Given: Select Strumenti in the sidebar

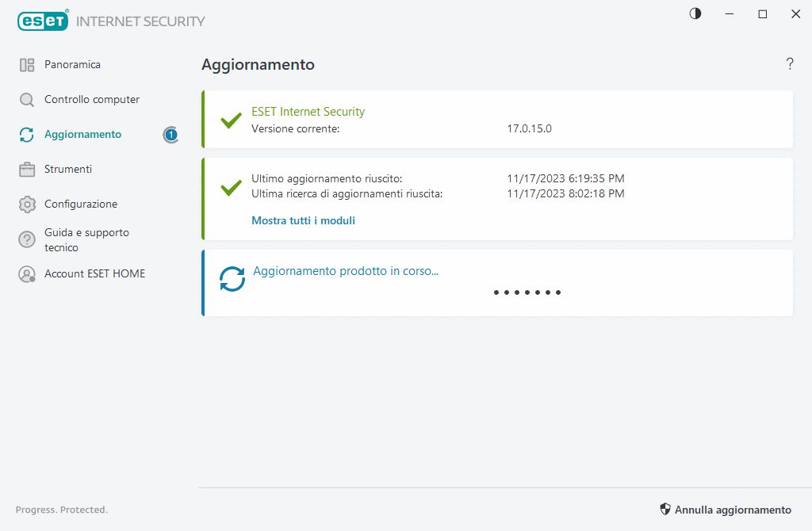Looking at the screenshot, I should tap(68, 170).
